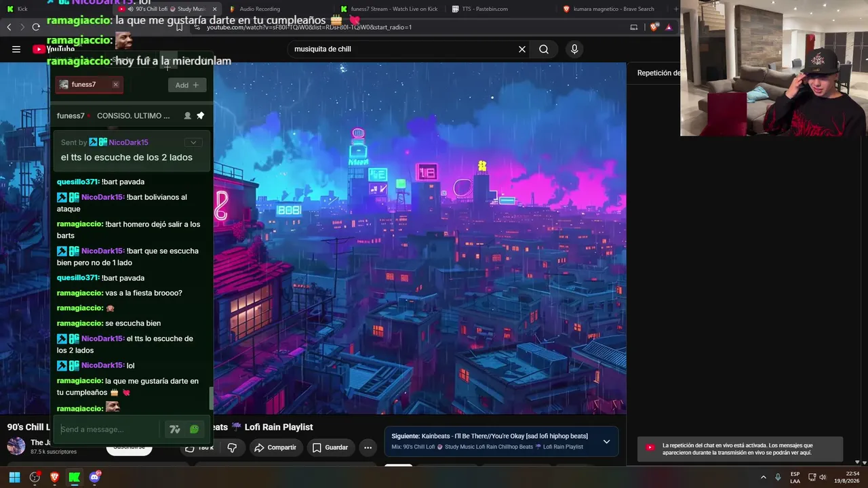Open the volume speaker tray icon
The image size is (868, 488).
pyautogui.click(x=823, y=477)
